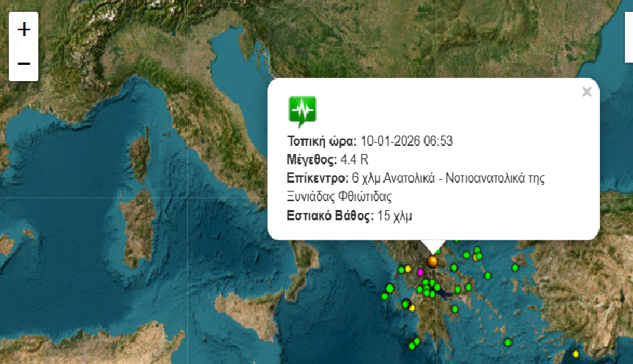This screenshot has width=633, height=364.
Task: Select the magenta earthquake marker
Action: click(x=421, y=272)
